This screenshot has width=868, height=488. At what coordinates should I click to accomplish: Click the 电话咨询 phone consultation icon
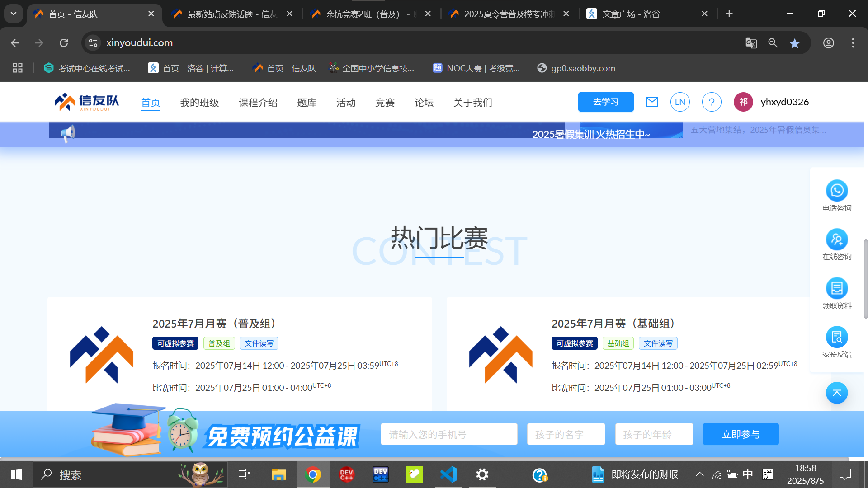[837, 191]
